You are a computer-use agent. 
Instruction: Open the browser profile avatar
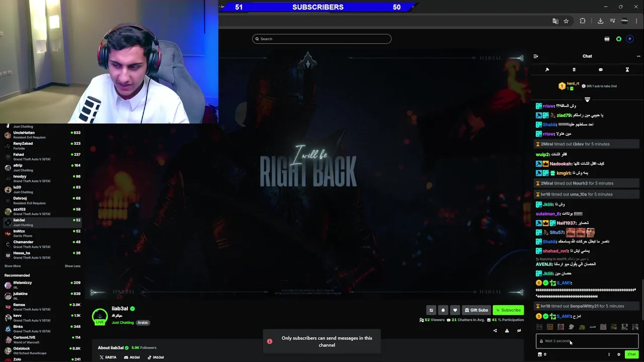624,21
